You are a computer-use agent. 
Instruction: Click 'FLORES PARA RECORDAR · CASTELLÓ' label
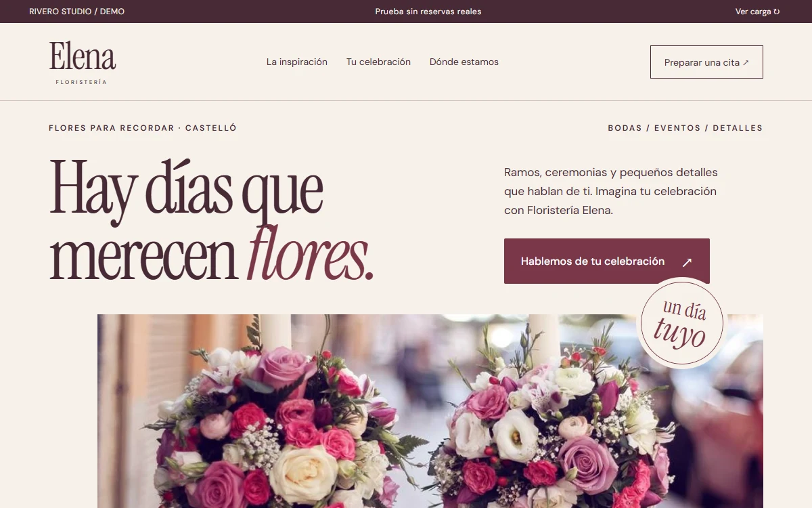(x=143, y=128)
